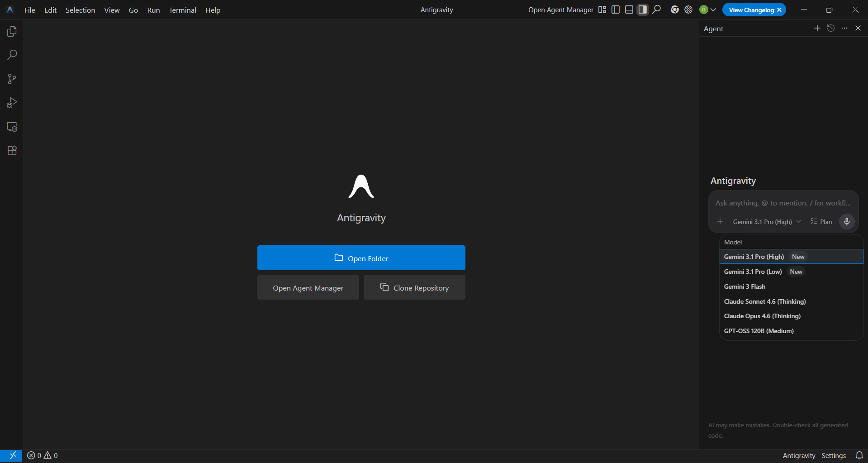Open the Agent panel more actions menu
This screenshot has width=868, height=463.
pyautogui.click(x=844, y=28)
